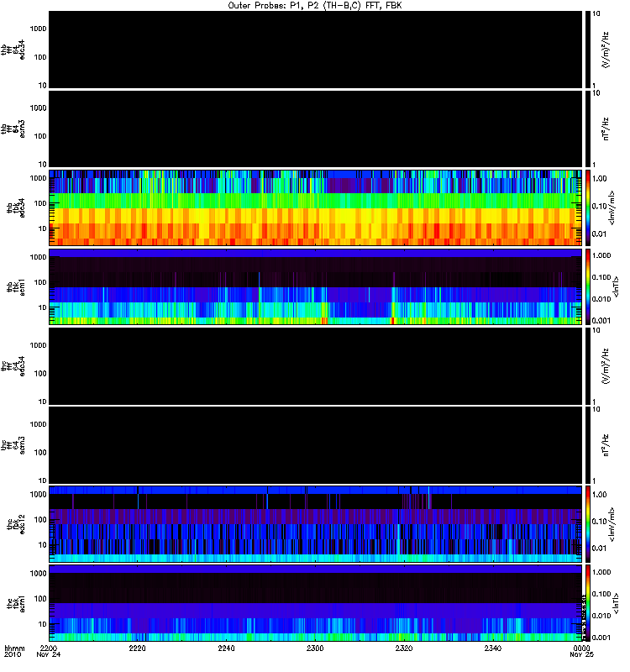Click the 2320 time tick label

click(404, 648)
